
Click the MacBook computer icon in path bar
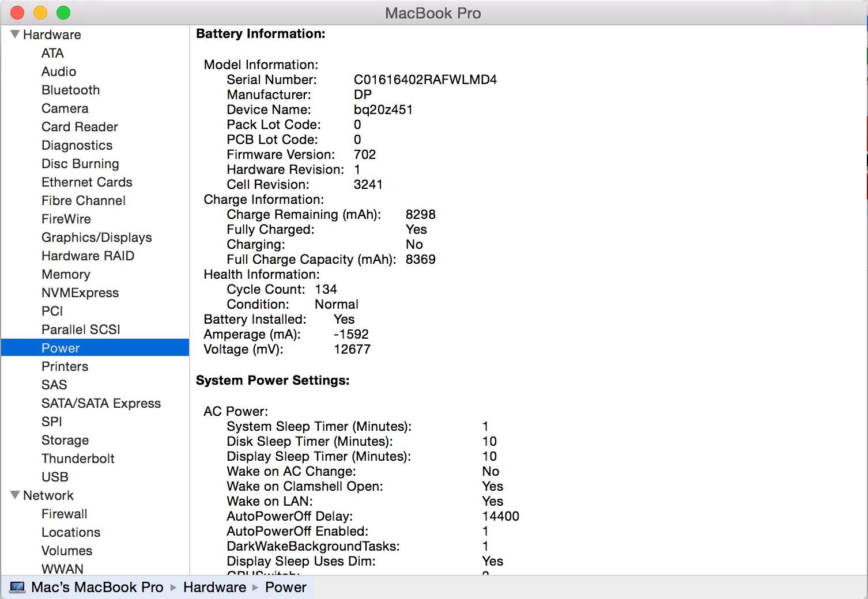pyautogui.click(x=17, y=587)
